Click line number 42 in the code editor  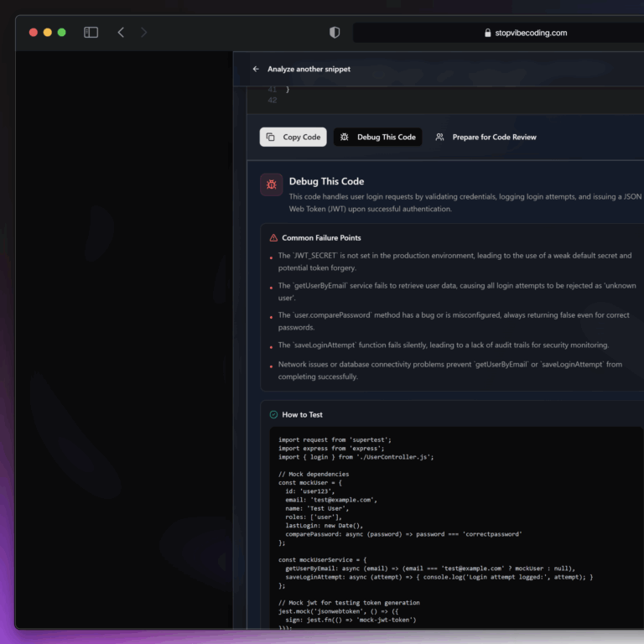272,101
